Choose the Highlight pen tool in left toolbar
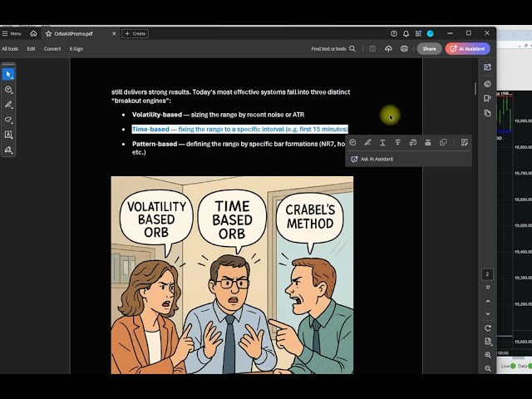This screenshot has height=399, width=532. coord(8,105)
